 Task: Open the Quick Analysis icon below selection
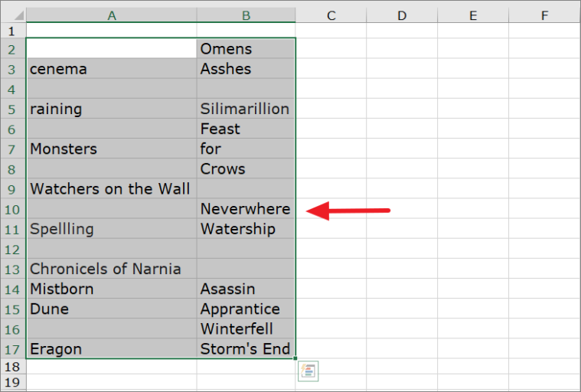308,371
